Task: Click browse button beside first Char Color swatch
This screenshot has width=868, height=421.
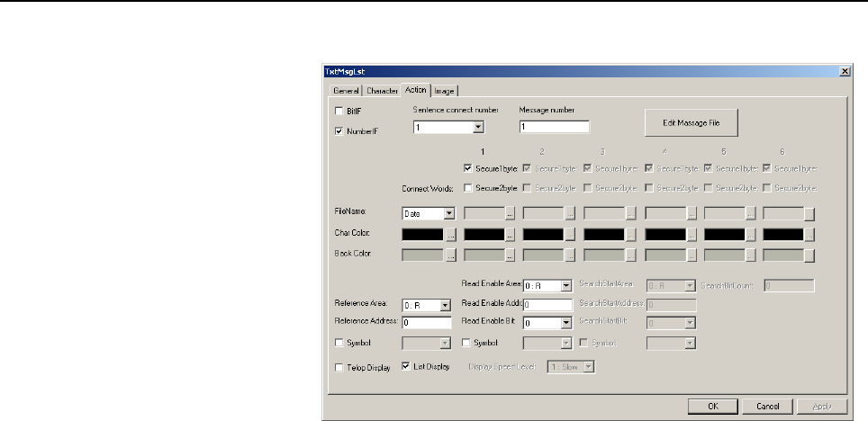Action: coord(450,235)
